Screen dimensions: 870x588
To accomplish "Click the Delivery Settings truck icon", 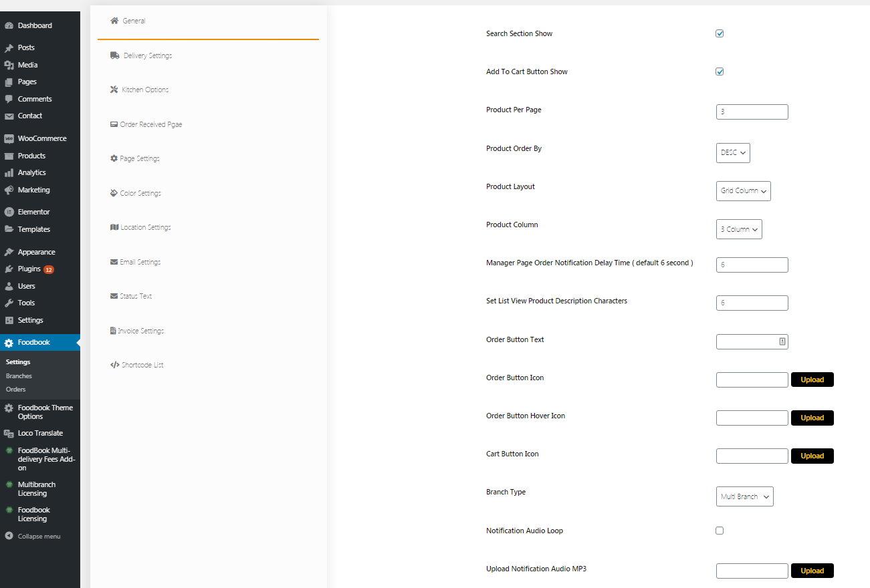I will click(115, 55).
